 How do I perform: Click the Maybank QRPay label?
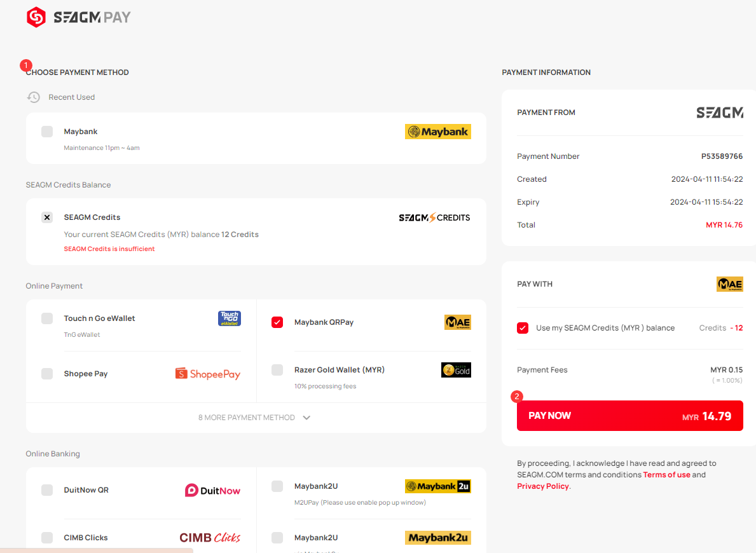(324, 322)
